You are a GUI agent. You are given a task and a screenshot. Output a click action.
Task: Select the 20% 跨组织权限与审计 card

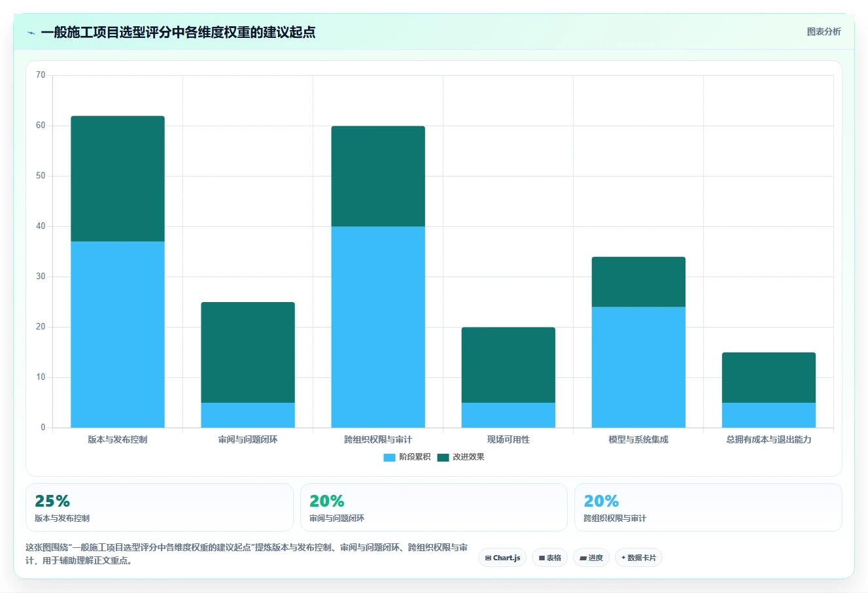(708, 507)
